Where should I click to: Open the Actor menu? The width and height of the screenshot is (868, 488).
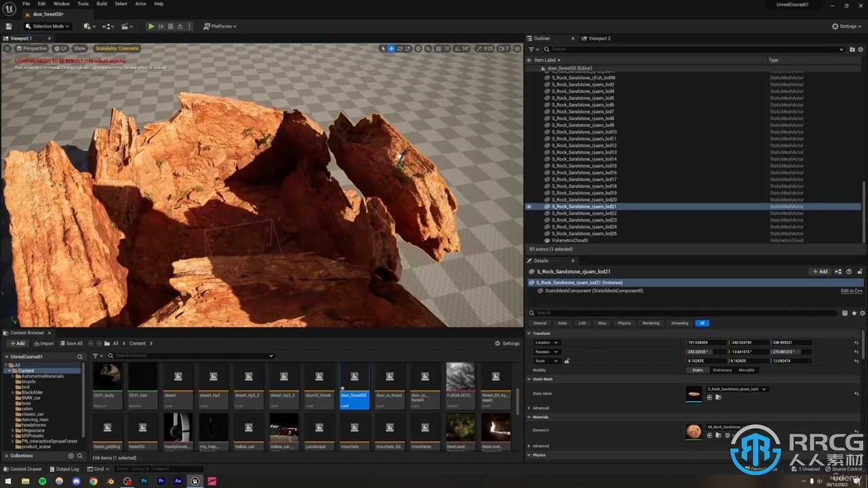pyautogui.click(x=140, y=3)
